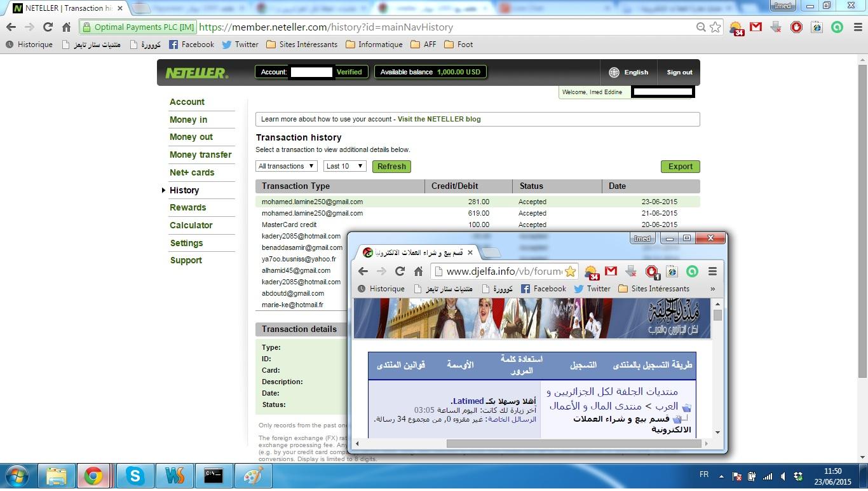The width and height of the screenshot is (868, 491).
Task: Open the Sites Intéressants bookmark folder in the NETELLER window
Action: pyautogui.click(x=302, y=45)
